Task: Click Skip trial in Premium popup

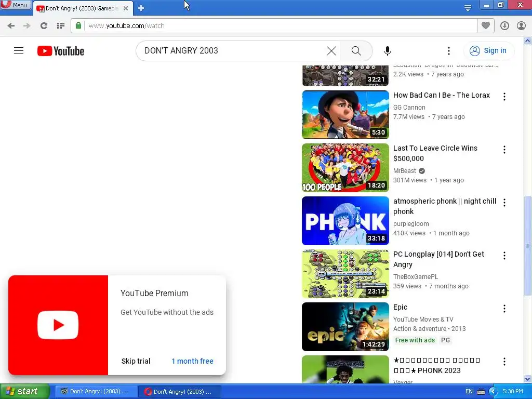Action: (x=136, y=362)
